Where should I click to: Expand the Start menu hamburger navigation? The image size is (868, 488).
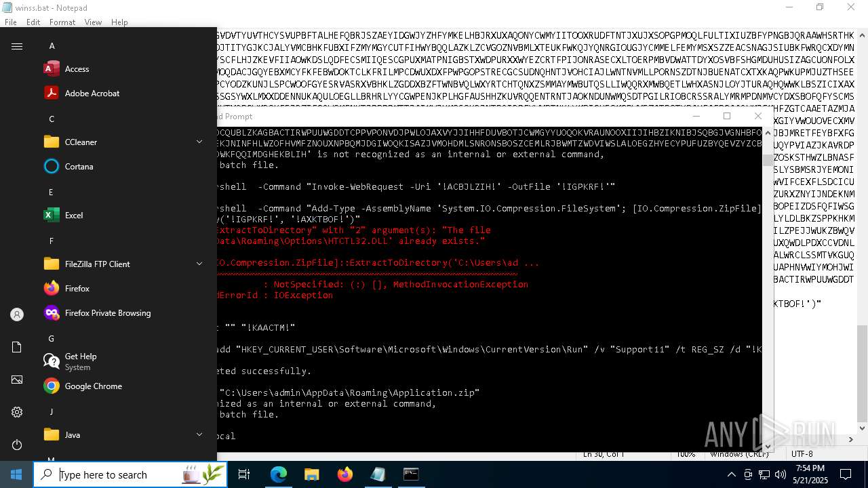(x=17, y=46)
